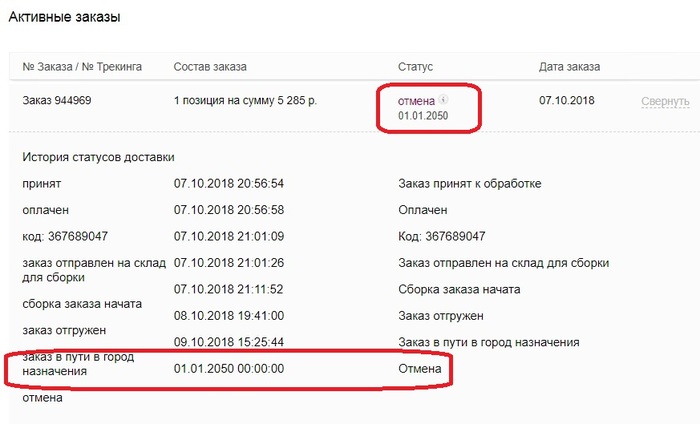
Task: Collapse order details via Свернуть link
Action: pos(665,102)
